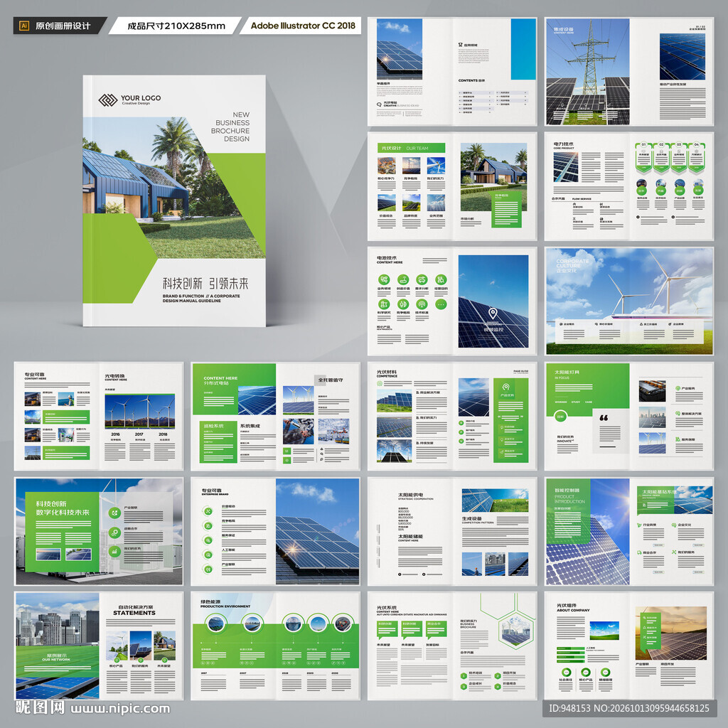Click the 'BRAND & FUNCTION' subtitle on the cover
The height and width of the screenshot is (728, 728).
[x=201, y=298]
